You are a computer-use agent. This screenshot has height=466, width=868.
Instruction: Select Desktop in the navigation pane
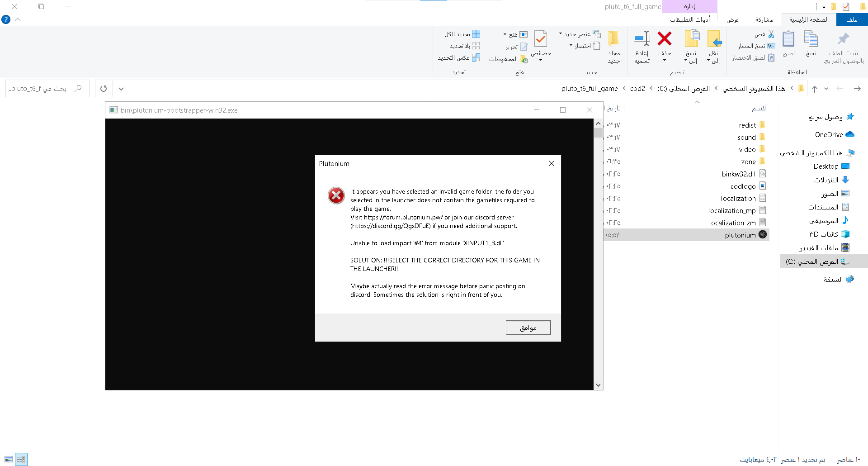point(831,166)
